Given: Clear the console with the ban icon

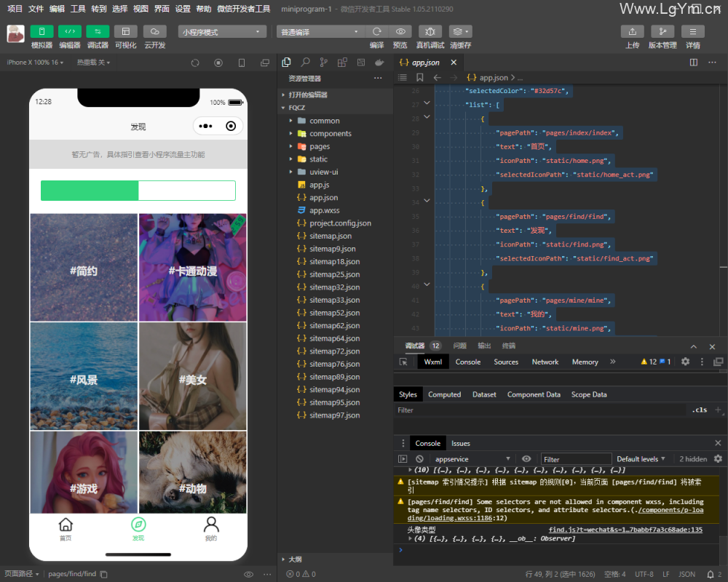Looking at the screenshot, I should click(x=420, y=459).
